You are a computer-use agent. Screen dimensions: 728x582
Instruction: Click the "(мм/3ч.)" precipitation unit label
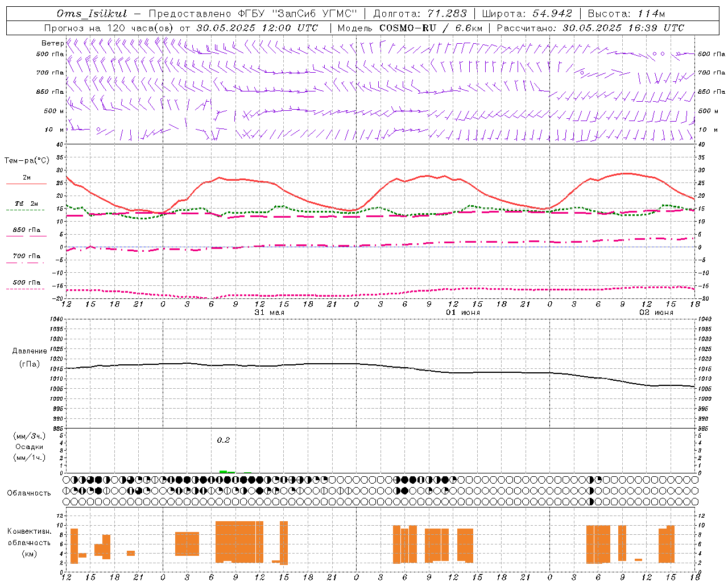tap(30, 436)
